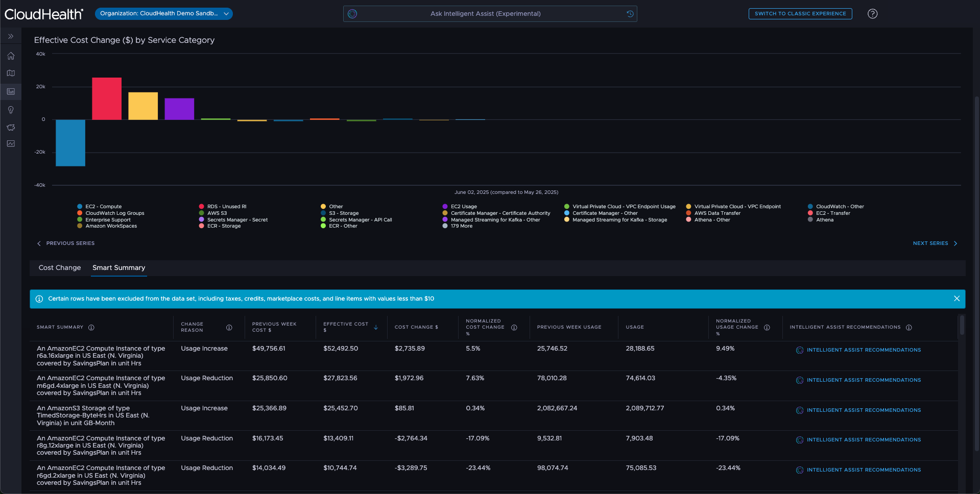Open the Organization CloudHealth Demo Sandbox dropdown
Image resolution: width=980 pixels, height=494 pixels.
click(164, 14)
